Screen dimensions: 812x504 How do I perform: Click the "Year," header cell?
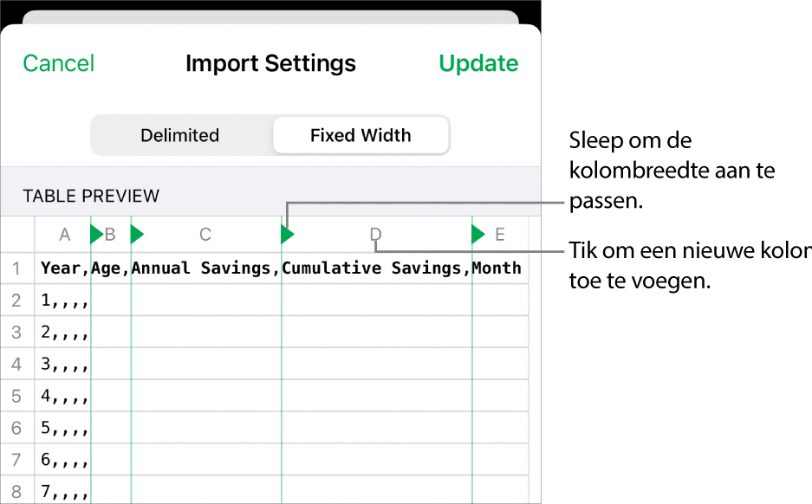point(63,268)
